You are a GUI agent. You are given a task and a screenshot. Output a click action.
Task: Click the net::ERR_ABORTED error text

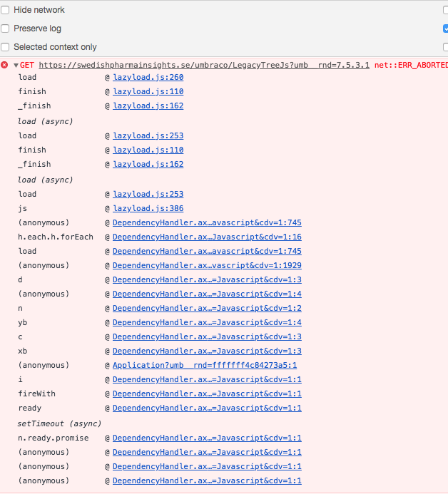click(x=410, y=65)
